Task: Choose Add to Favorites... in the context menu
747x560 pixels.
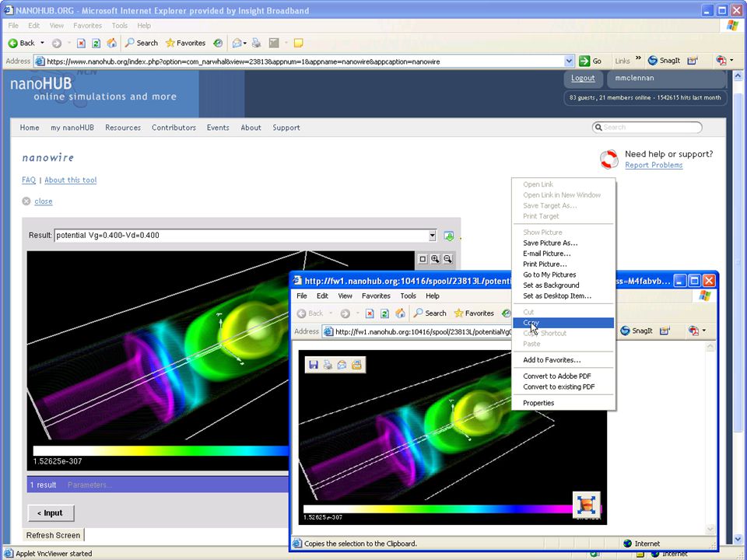Action: 563,360
